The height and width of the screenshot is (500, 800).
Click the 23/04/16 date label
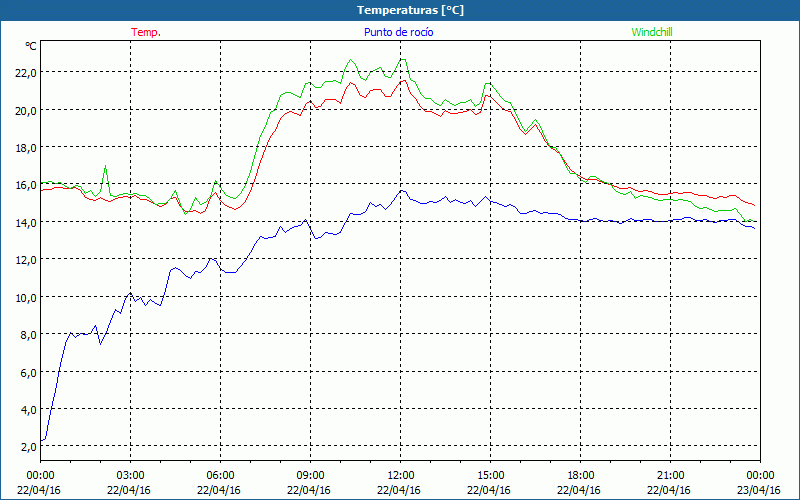(x=759, y=490)
